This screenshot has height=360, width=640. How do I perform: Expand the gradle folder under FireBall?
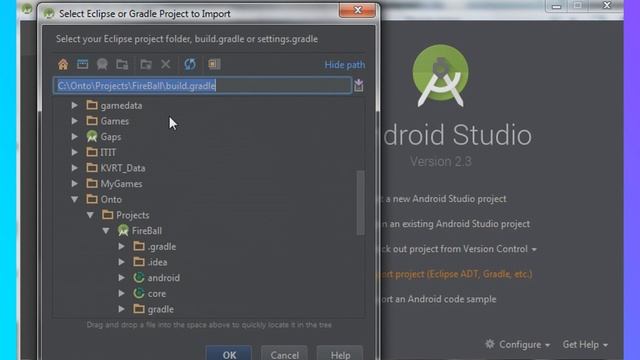point(122,309)
